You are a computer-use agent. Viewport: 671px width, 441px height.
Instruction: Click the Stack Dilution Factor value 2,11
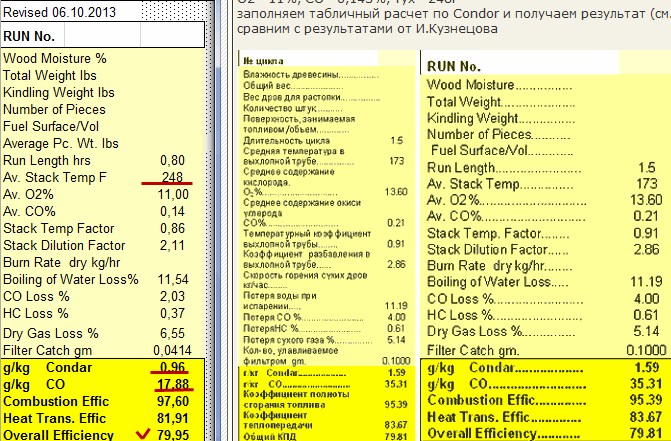point(173,245)
